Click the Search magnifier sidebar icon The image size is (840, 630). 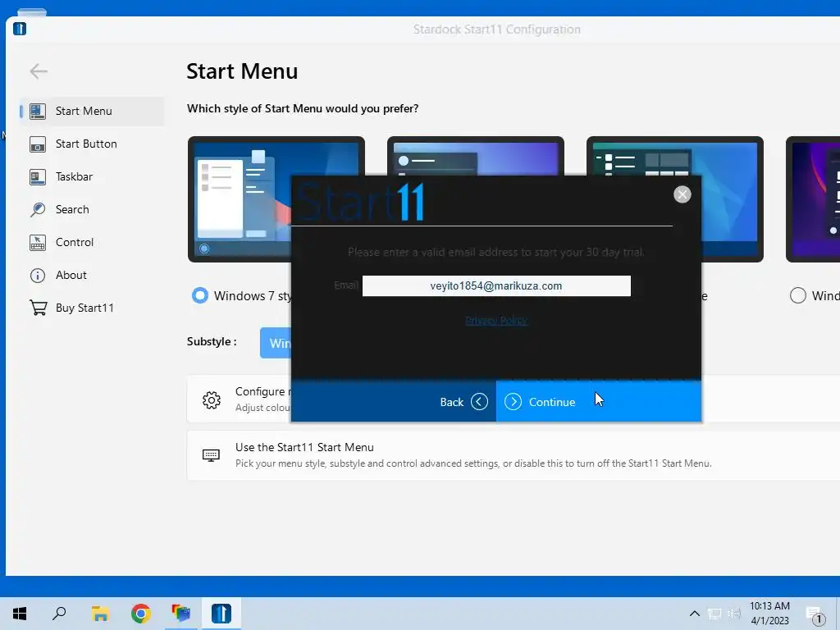point(38,209)
